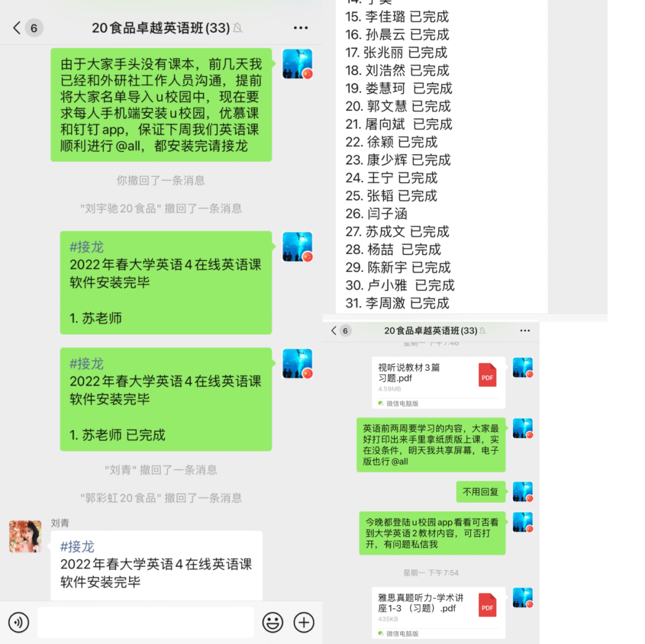This screenshot has width=645, height=644.
Task: Open three-dot menu in the lower right chat
Action: (x=525, y=331)
